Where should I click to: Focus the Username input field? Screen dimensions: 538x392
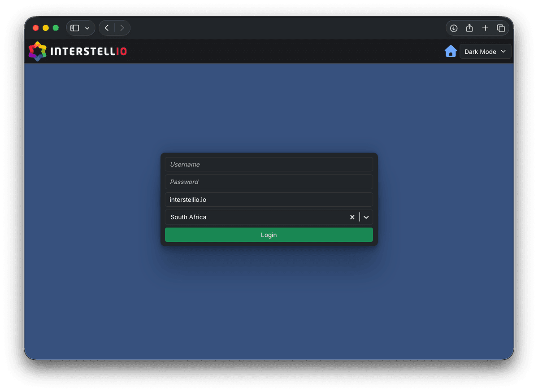(269, 164)
